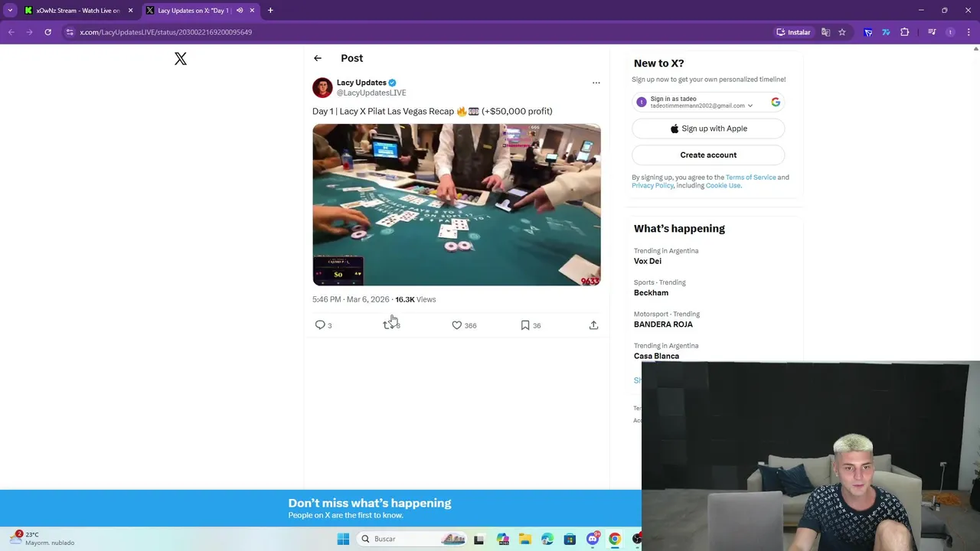Click the Instalar app button

click(793, 32)
